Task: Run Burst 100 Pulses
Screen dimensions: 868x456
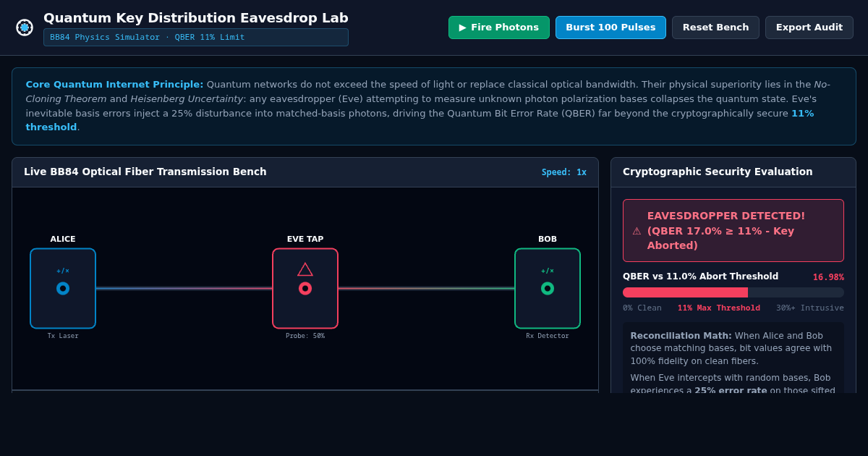Action: (610, 28)
